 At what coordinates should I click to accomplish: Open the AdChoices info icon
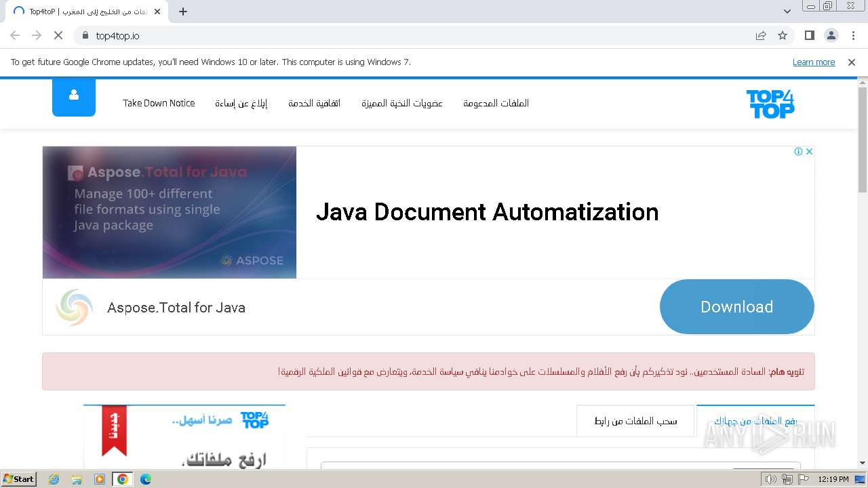click(x=799, y=152)
